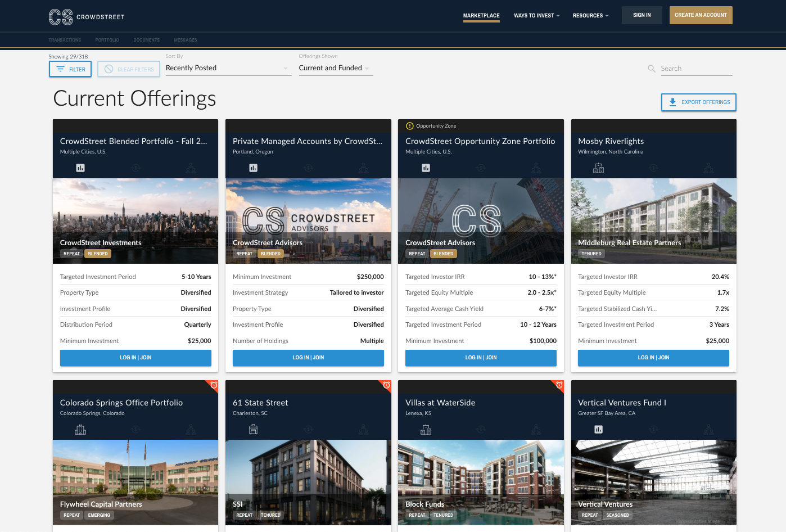
Task: Click the Showing 29/318 count text
Action: click(x=68, y=56)
